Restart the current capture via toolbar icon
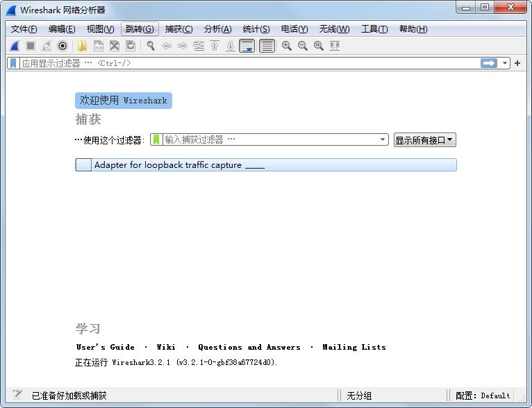This screenshot has width=532, height=408. pyautogui.click(x=47, y=46)
